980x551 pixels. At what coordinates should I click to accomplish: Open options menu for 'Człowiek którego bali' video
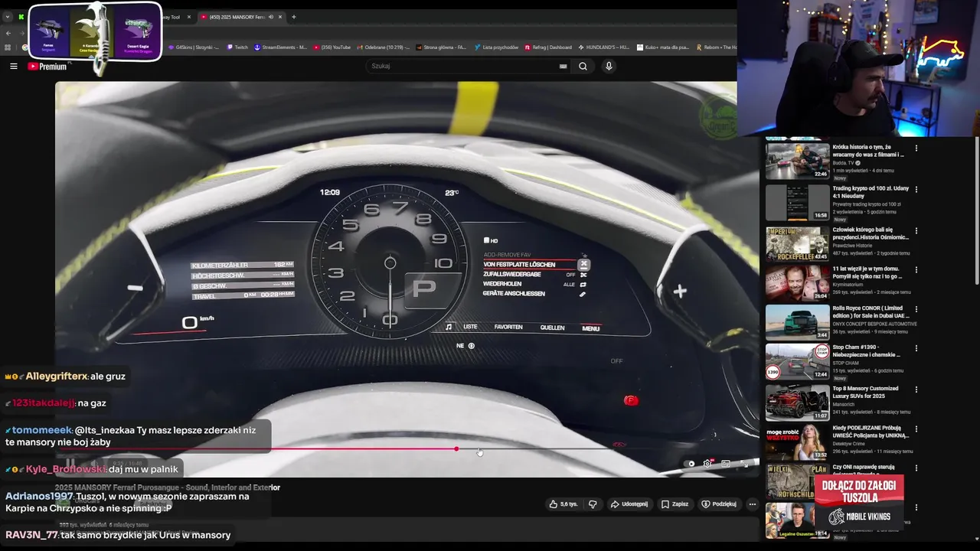(x=916, y=230)
